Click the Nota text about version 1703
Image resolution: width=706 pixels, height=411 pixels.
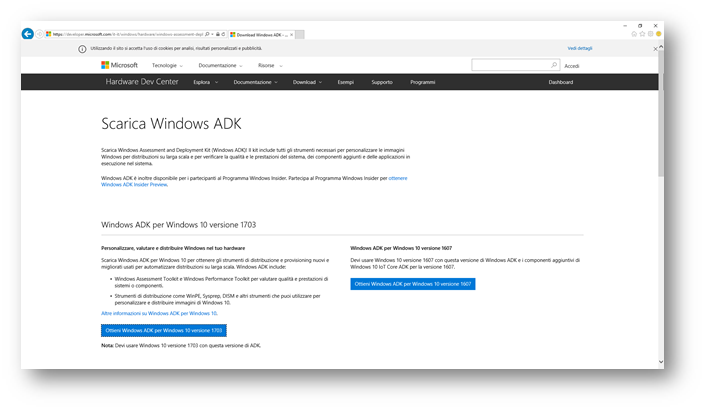click(x=181, y=346)
